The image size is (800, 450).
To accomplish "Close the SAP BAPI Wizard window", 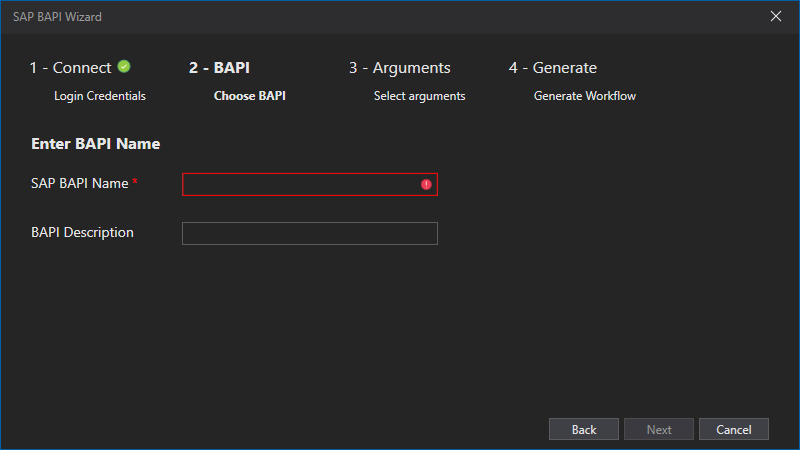I will coord(776,16).
